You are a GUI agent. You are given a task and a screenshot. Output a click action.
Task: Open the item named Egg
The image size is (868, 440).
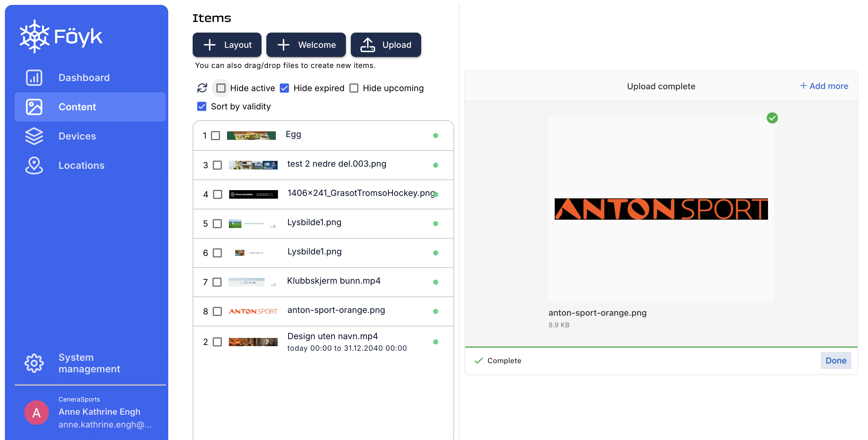point(293,134)
